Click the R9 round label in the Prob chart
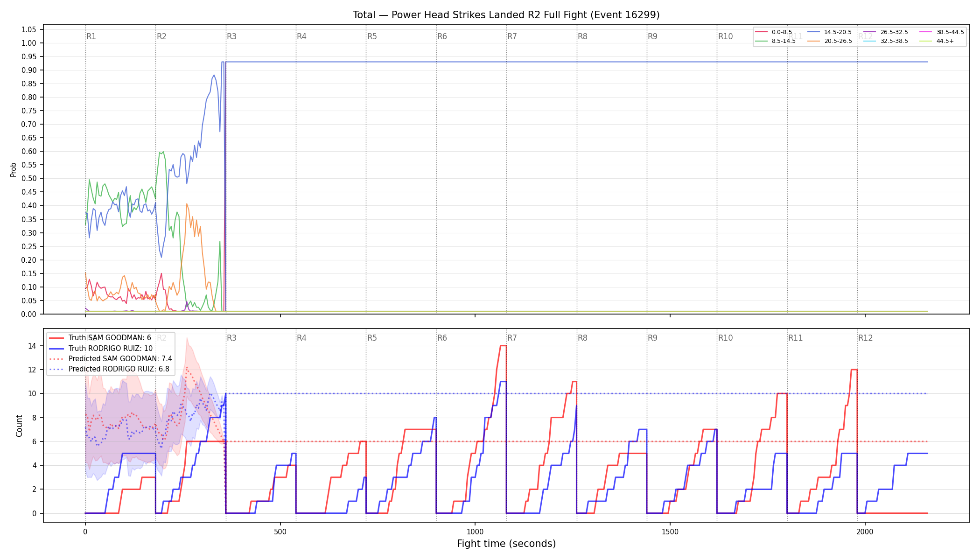The image size is (980, 560). pyautogui.click(x=652, y=36)
